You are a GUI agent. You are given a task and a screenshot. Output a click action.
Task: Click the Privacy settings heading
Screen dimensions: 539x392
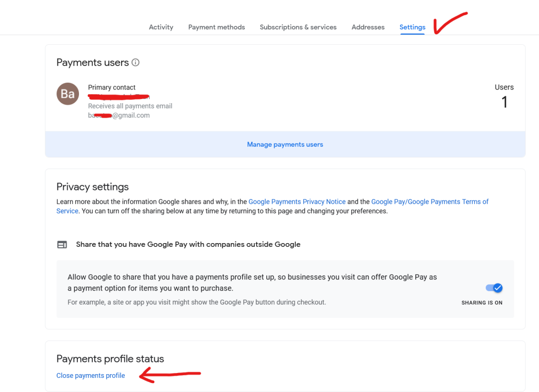click(93, 187)
